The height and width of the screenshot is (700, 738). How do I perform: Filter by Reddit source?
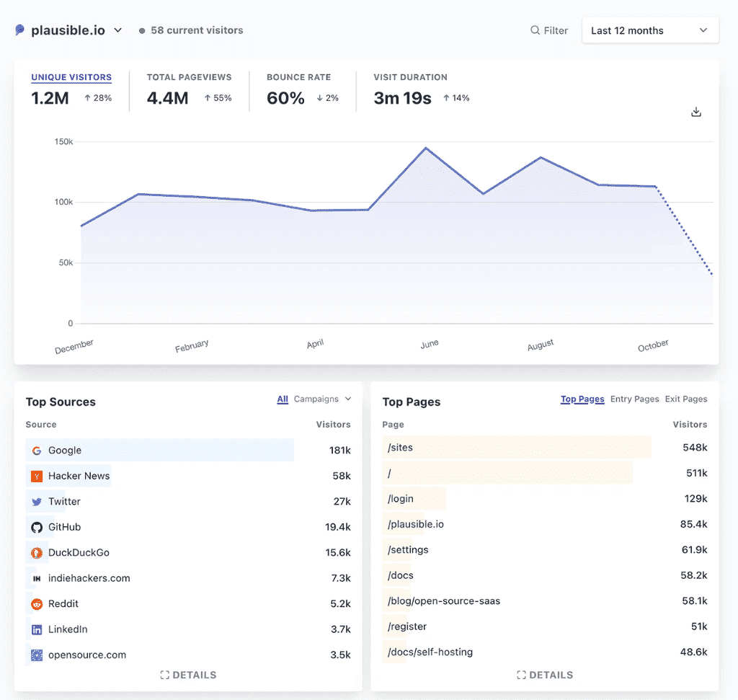pos(63,604)
